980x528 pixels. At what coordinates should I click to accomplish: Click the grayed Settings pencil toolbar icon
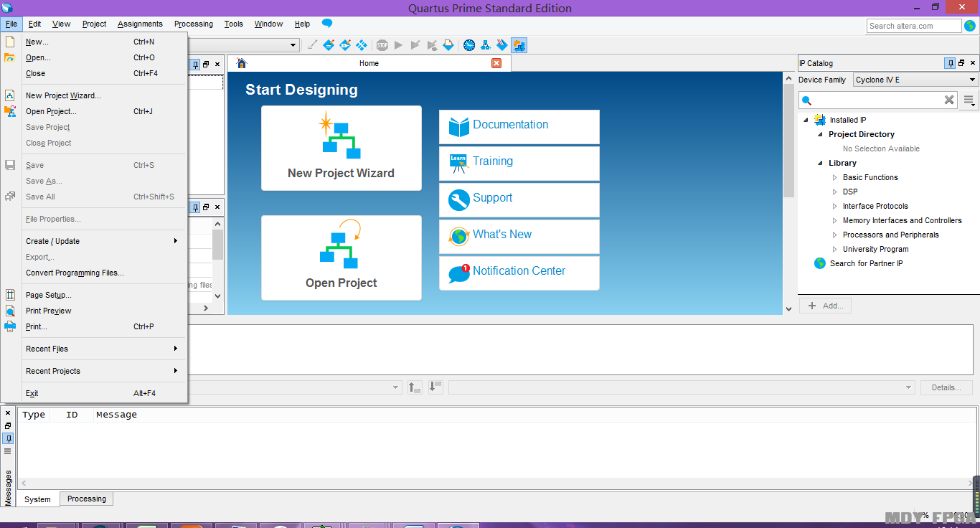click(312, 45)
